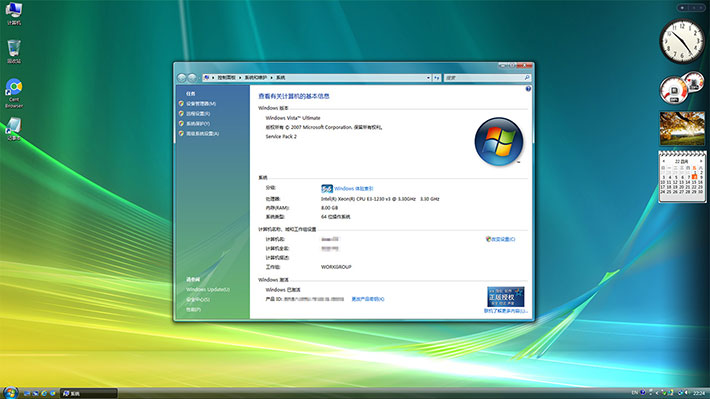Open 安全中心(S) in See also list
The width and height of the screenshot is (710, 399).
pos(198,299)
